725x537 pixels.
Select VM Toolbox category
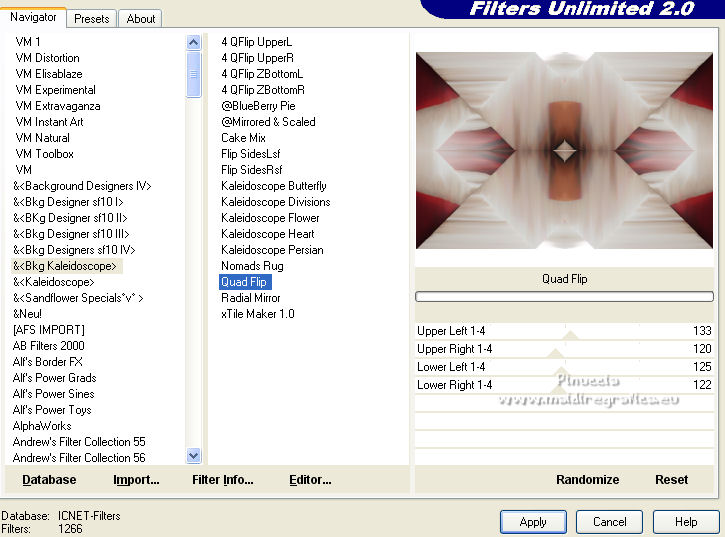(44, 154)
